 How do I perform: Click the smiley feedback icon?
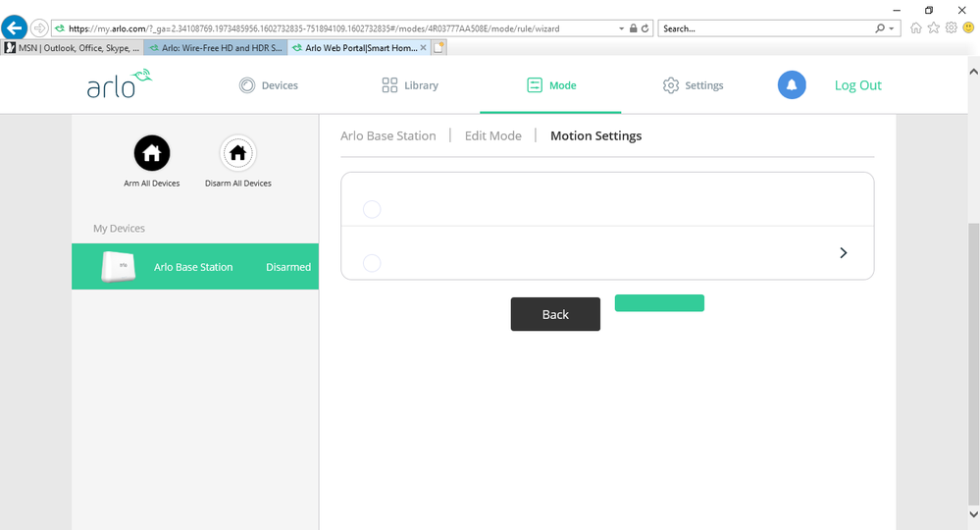968,28
